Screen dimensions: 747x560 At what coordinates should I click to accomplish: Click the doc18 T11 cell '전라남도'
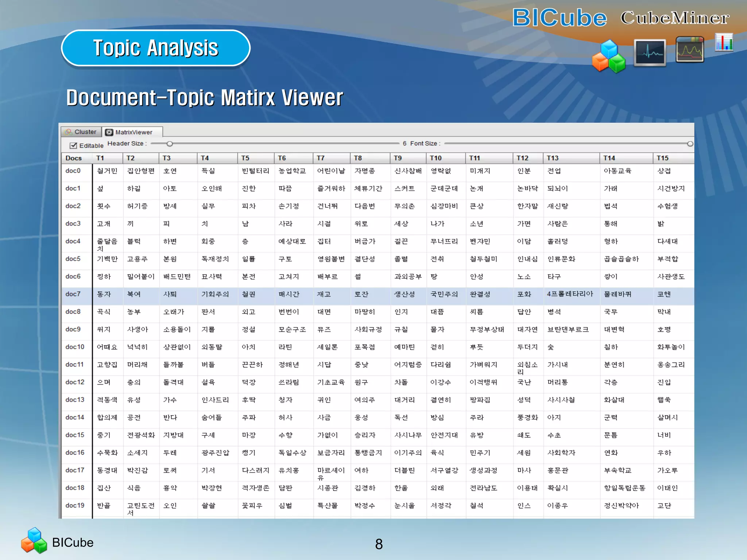[484, 488]
